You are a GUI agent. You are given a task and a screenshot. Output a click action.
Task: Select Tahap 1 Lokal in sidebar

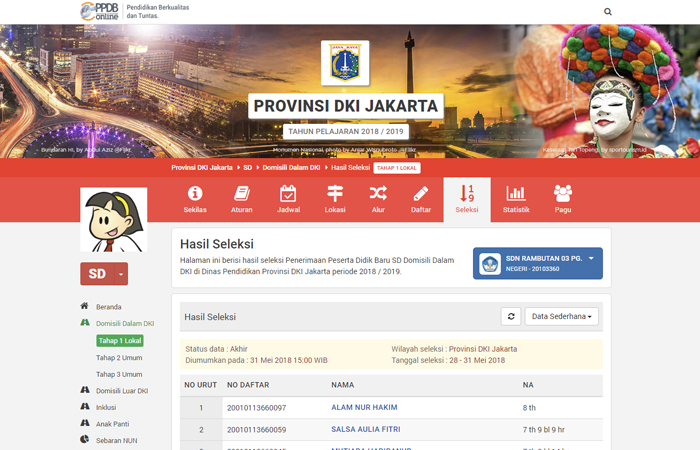point(119,341)
